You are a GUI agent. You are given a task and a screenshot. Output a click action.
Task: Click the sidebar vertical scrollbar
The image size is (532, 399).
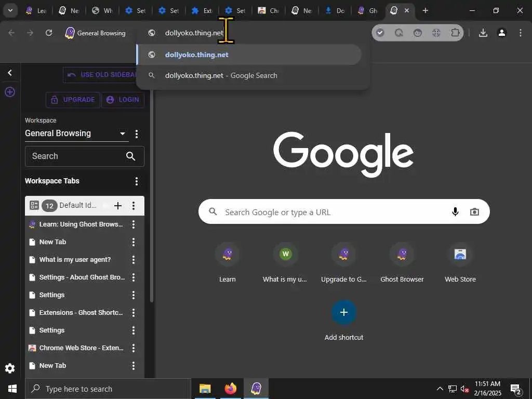click(152, 197)
